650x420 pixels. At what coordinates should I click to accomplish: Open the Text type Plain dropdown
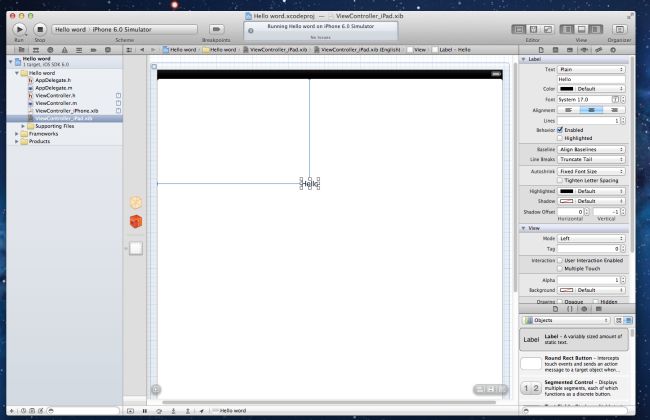(x=591, y=69)
